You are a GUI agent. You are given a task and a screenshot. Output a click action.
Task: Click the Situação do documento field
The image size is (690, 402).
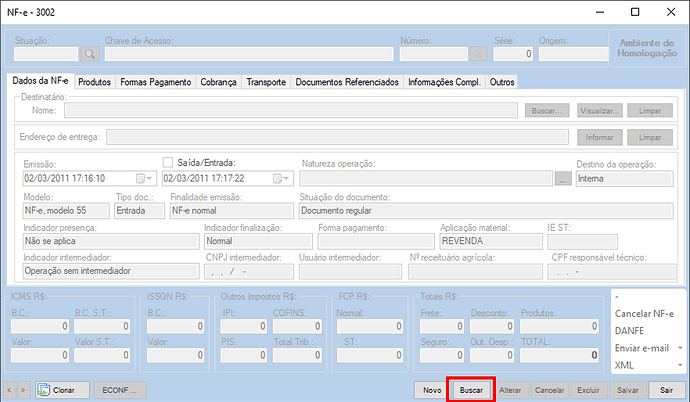(486, 211)
